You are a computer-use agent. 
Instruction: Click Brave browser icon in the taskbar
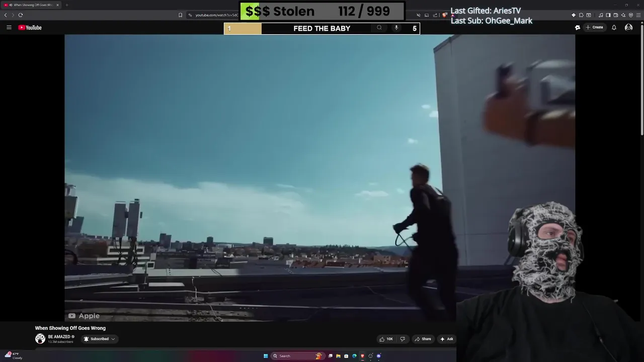(x=362, y=356)
